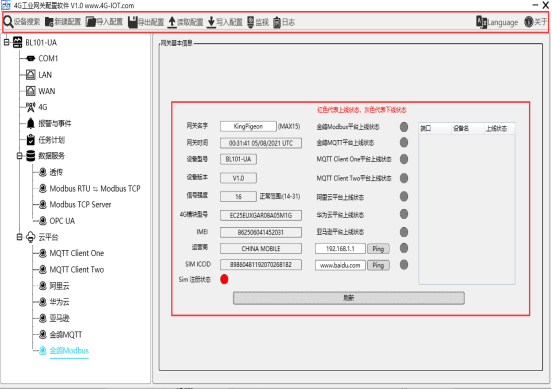Viewport: 552px width, 389px height.
Task: Switch the interface language via Language
Action: coord(497,22)
